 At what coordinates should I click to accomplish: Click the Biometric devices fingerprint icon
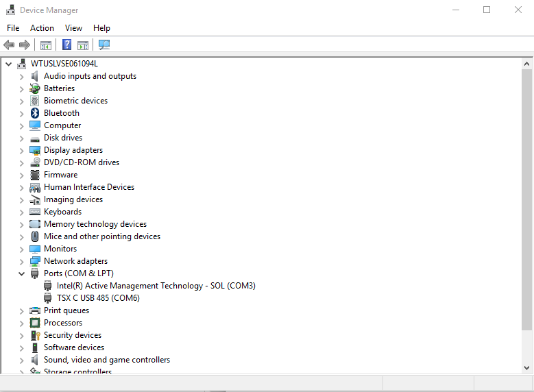35,101
